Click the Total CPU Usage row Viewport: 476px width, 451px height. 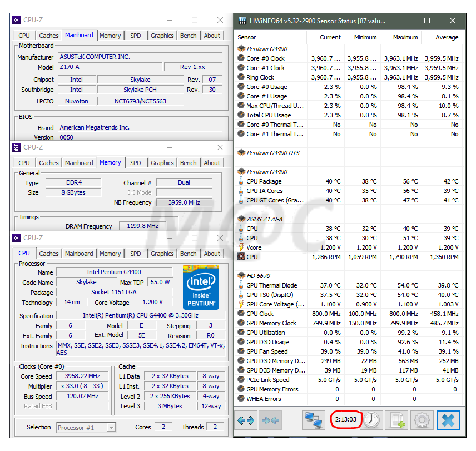349,115
